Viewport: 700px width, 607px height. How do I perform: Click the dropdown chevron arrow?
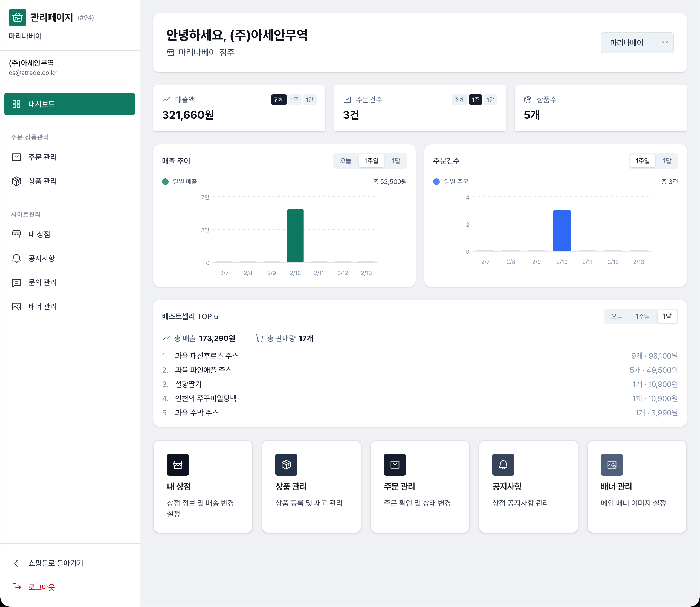(x=665, y=43)
